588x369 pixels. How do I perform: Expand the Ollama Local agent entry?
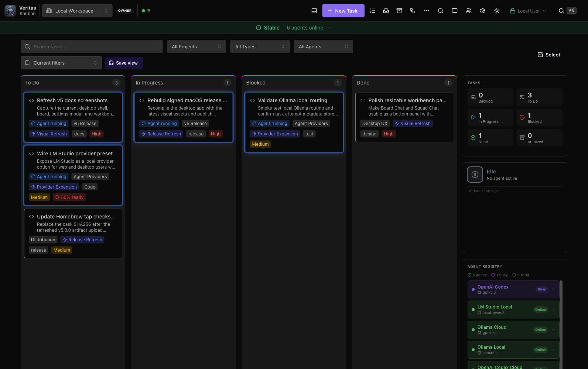513,350
